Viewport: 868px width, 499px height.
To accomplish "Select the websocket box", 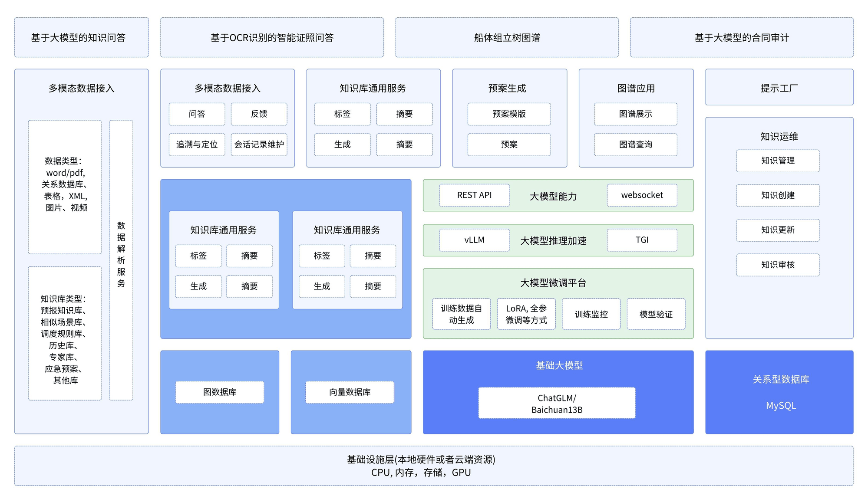I will point(642,195).
